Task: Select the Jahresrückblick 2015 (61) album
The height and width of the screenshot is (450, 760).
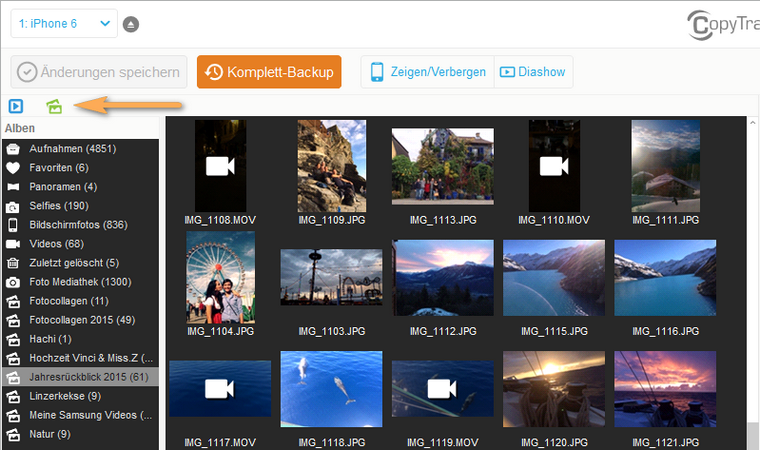Action: tap(80, 377)
